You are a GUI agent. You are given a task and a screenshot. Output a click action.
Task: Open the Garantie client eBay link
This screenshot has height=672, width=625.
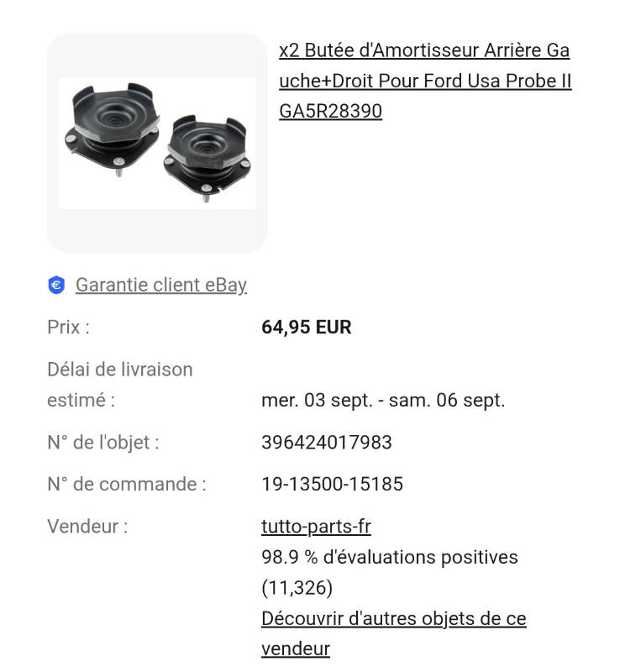tap(161, 286)
